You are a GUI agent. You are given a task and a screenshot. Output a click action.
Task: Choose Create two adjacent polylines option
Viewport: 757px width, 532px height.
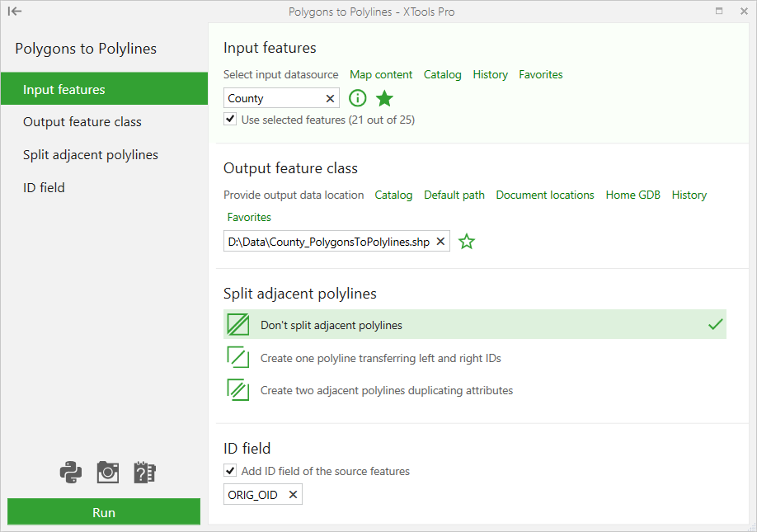(386, 390)
